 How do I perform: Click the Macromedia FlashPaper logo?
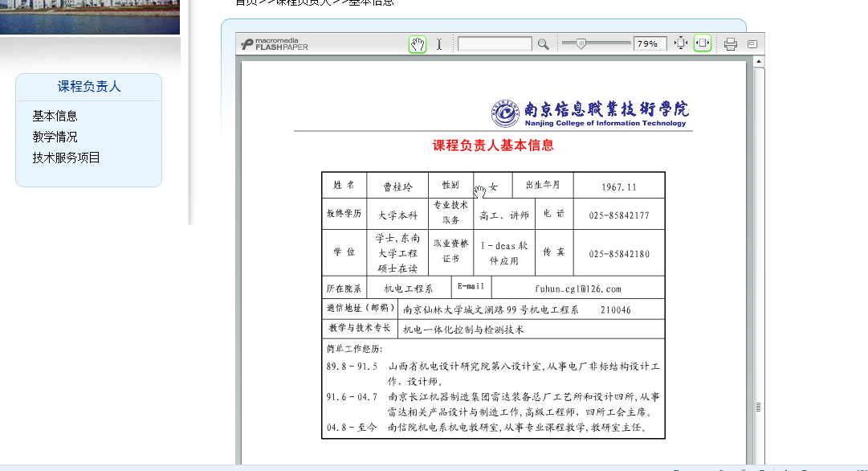275,43
